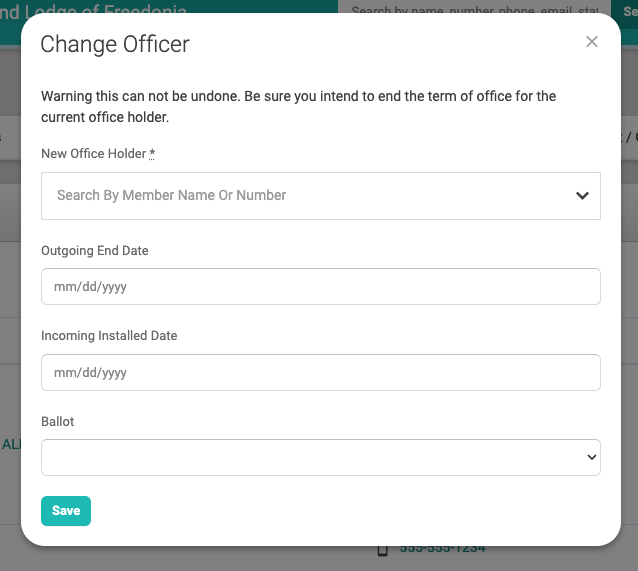Viewport: 638px width, 571px height.
Task: Save the officer change
Action: tap(66, 511)
